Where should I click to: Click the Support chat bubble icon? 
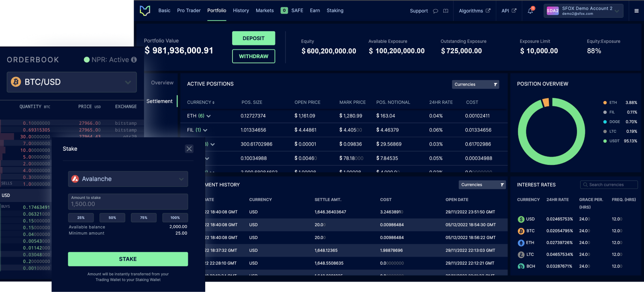tap(436, 11)
